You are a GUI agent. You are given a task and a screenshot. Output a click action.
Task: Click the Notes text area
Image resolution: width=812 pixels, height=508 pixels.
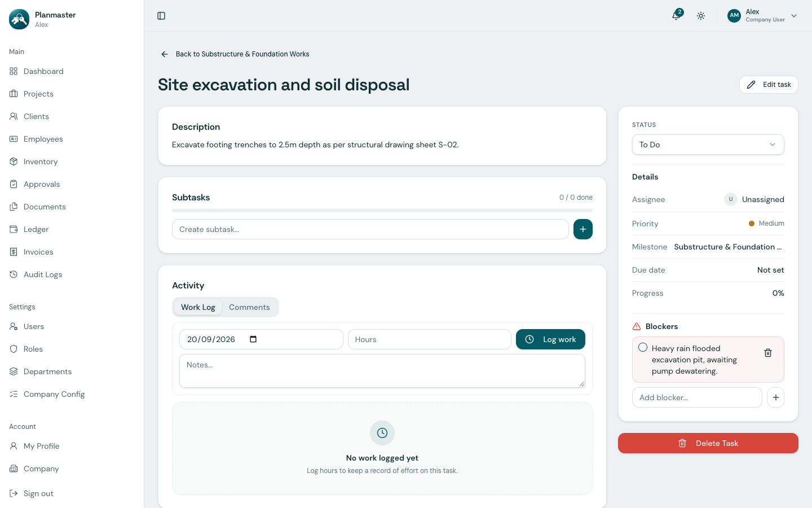click(x=382, y=371)
